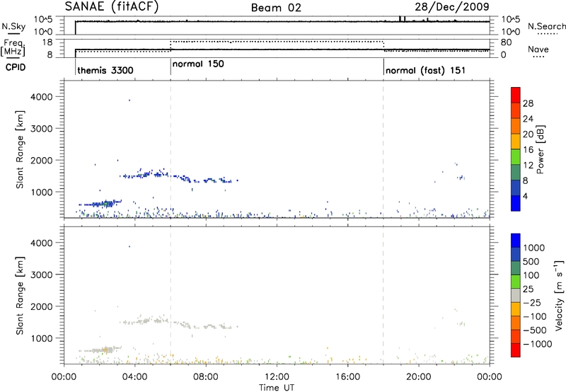This screenshot has height=392, width=566.
Task: Click the 04:00 time tick label
Action: 135,377
